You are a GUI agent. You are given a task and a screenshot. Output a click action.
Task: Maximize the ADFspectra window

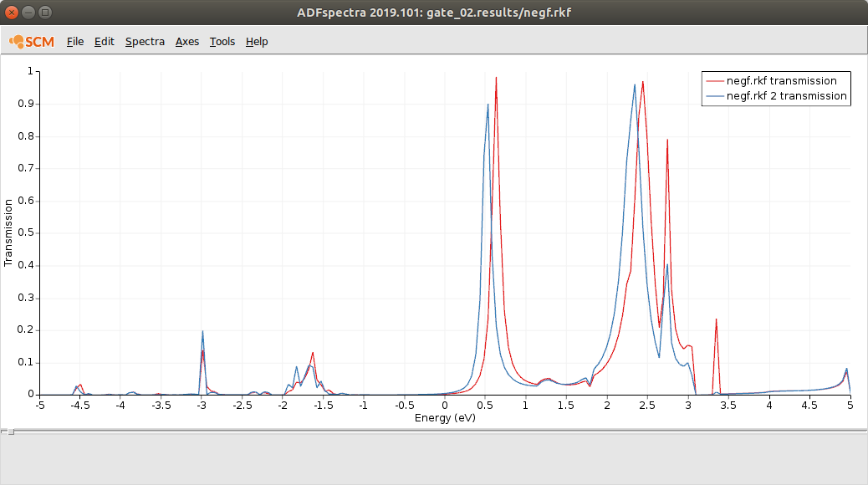(45, 13)
